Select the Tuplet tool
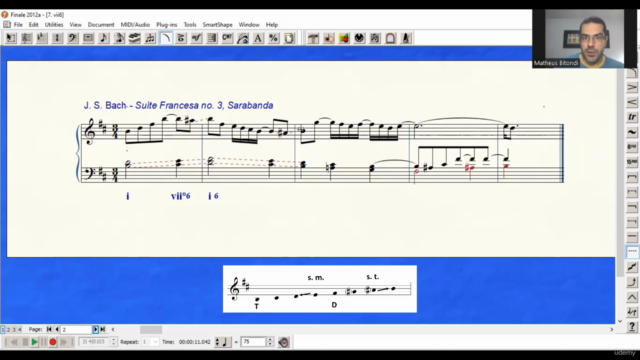 click(x=150, y=38)
